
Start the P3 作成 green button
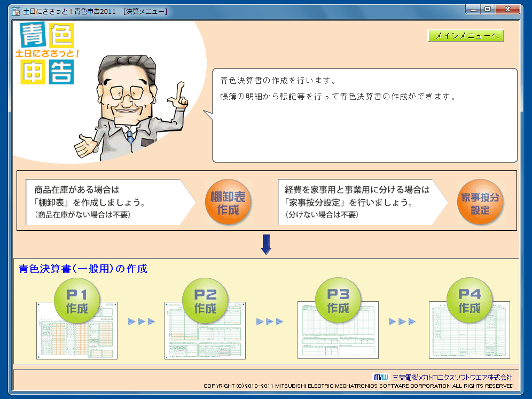pos(338,301)
